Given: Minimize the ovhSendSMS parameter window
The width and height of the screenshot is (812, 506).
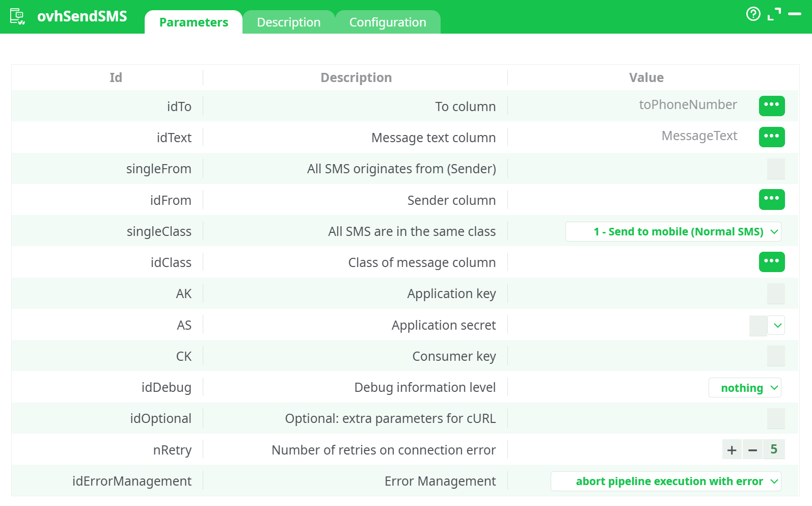Looking at the screenshot, I should (795, 14).
